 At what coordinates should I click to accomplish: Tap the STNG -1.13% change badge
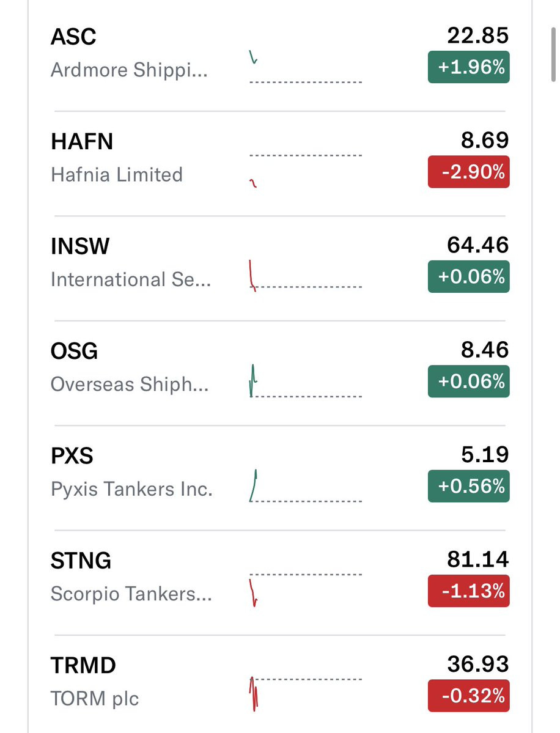468,591
